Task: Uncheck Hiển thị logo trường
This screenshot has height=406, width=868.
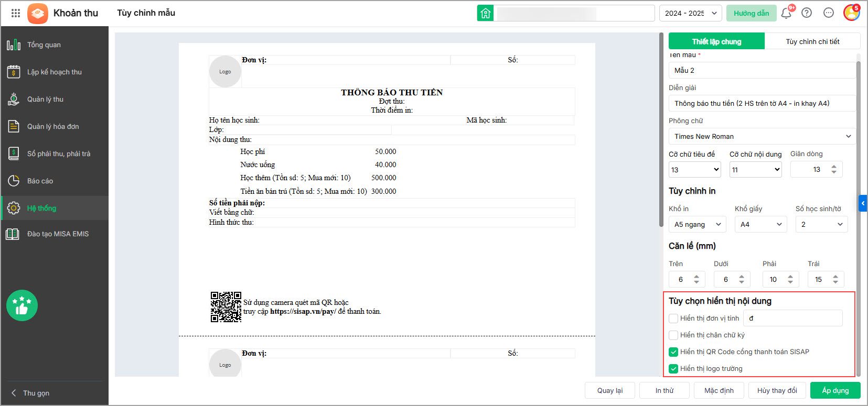Action: 673,368
